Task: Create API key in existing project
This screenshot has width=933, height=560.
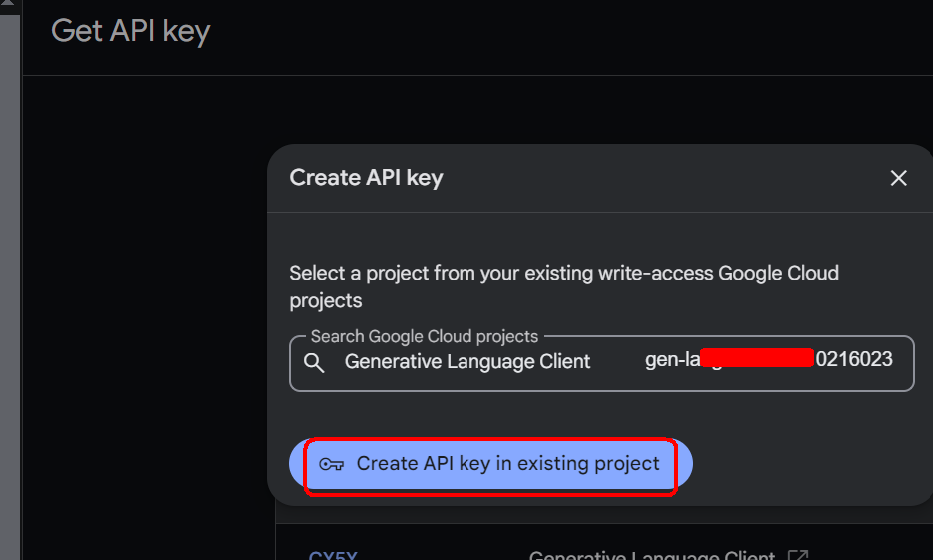Action: pos(490,464)
